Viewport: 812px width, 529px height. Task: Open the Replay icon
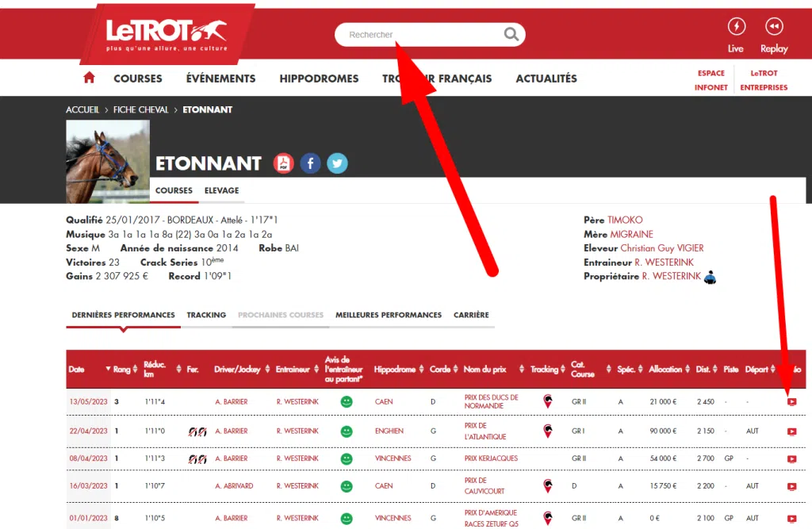tap(774, 26)
